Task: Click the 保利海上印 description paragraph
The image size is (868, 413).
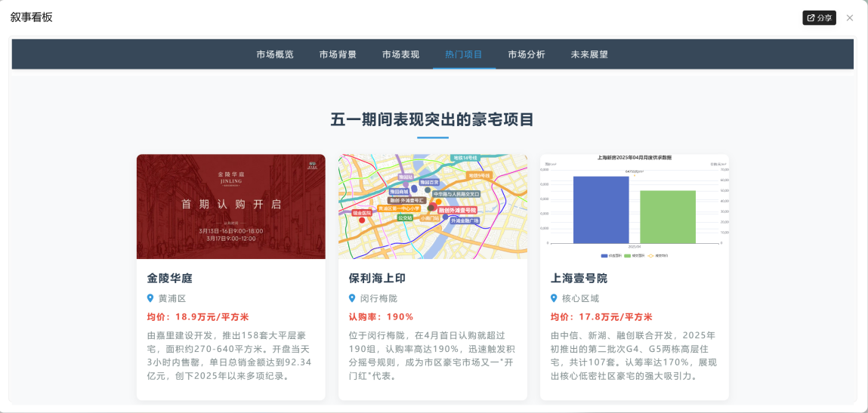Action: tap(433, 356)
